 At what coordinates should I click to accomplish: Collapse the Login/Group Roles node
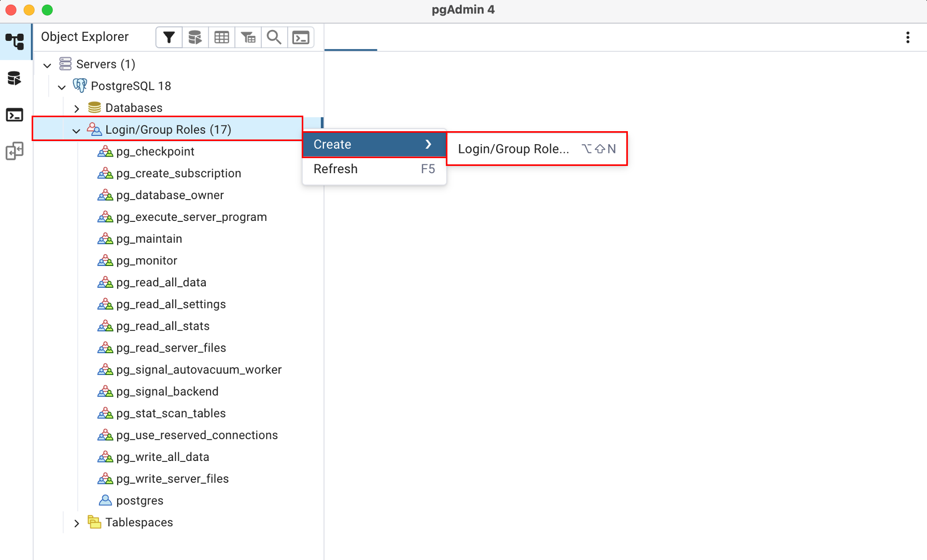click(76, 130)
